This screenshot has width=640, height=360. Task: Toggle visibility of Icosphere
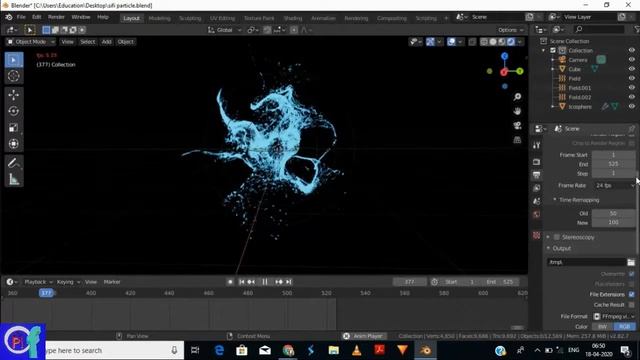(x=631, y=107)
